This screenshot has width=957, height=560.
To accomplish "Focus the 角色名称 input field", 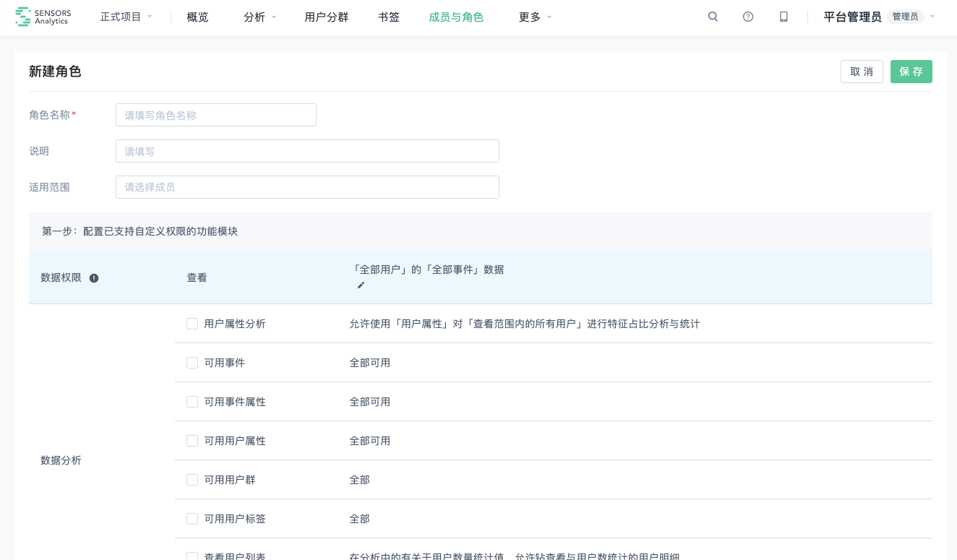I will point(216,115).
